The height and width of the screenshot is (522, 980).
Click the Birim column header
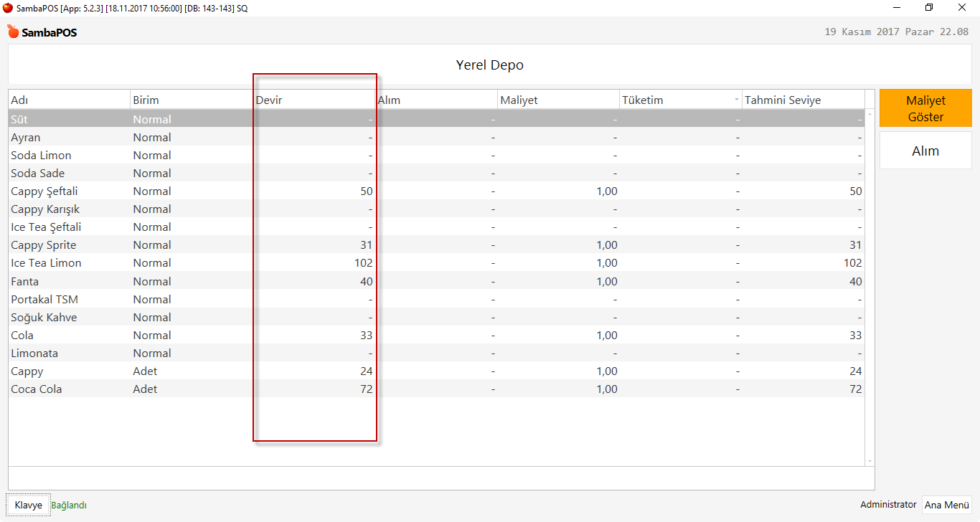pyautogui.click(x=191, y=100)
